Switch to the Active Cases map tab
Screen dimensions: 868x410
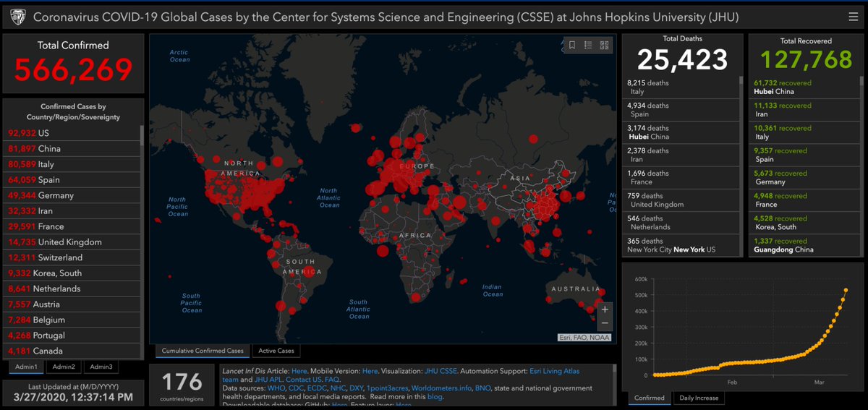(276, 351)
